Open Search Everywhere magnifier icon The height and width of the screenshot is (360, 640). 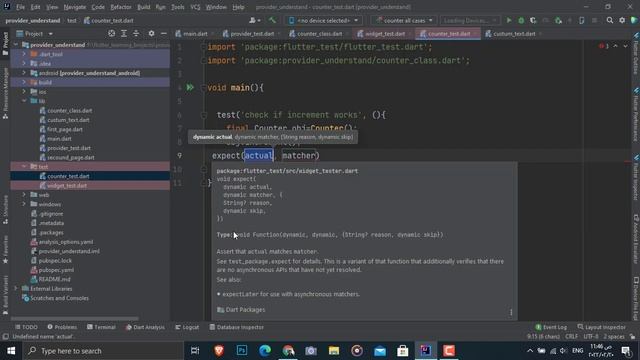tap(609, 20)
